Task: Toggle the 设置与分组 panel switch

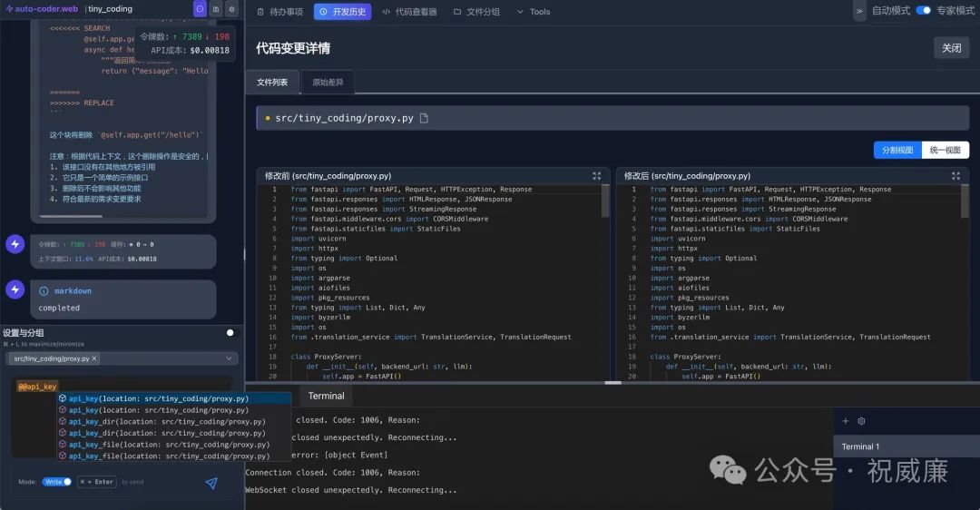Action: pyautogui.click(x=230, y=332)
